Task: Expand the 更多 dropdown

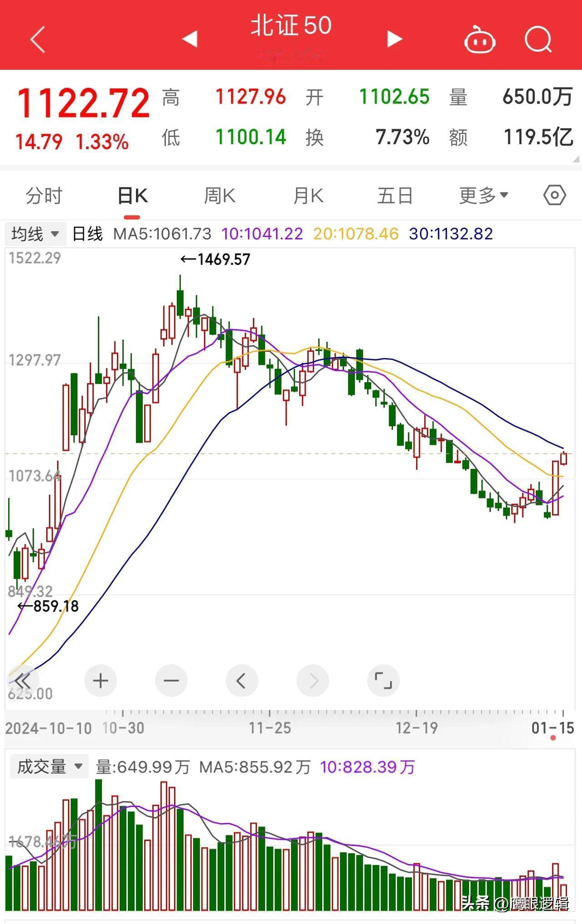Action: point(483,196)
